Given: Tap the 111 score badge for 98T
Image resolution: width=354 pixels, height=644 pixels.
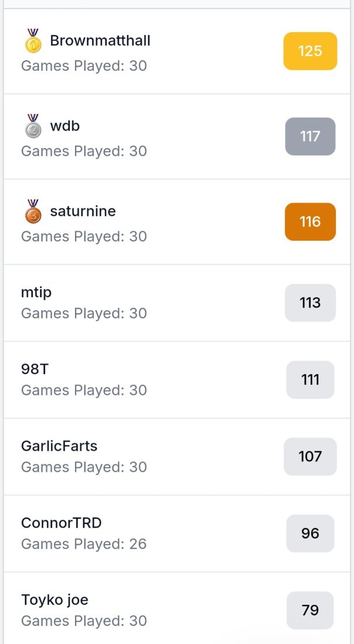Looking at the screenshot, I should 310,379.
